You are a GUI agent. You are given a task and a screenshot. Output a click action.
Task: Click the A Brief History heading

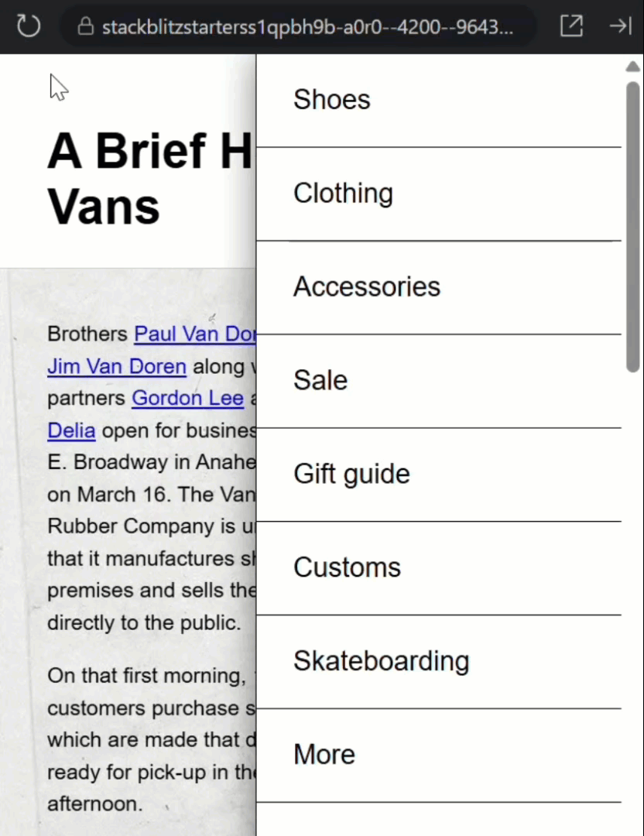tap(149, 179)
